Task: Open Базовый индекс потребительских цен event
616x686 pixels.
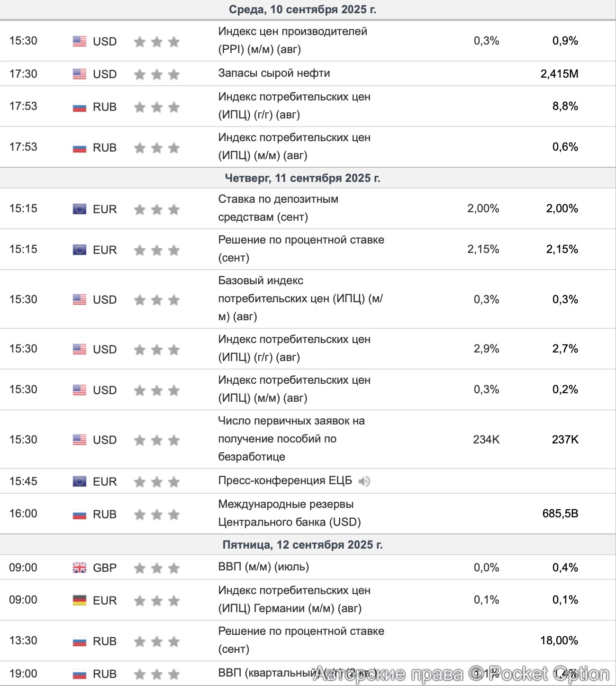Action: click(x=300, y=298)
